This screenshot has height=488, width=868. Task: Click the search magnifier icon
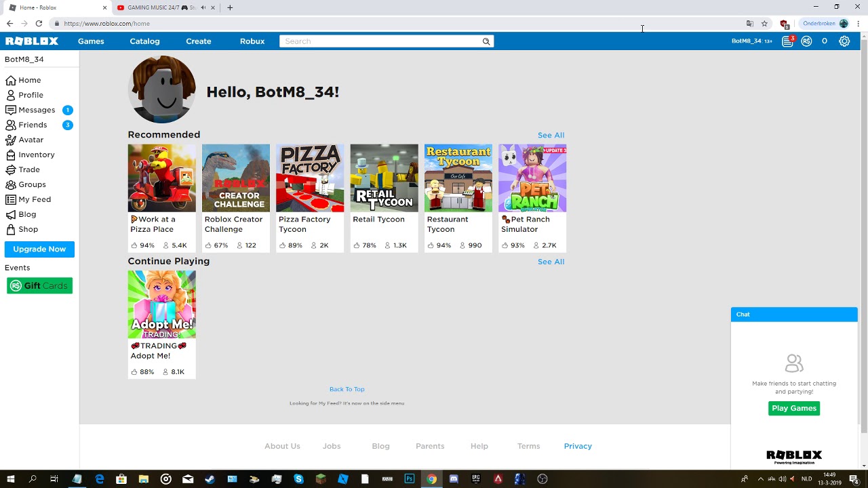[x=486, y=41]
